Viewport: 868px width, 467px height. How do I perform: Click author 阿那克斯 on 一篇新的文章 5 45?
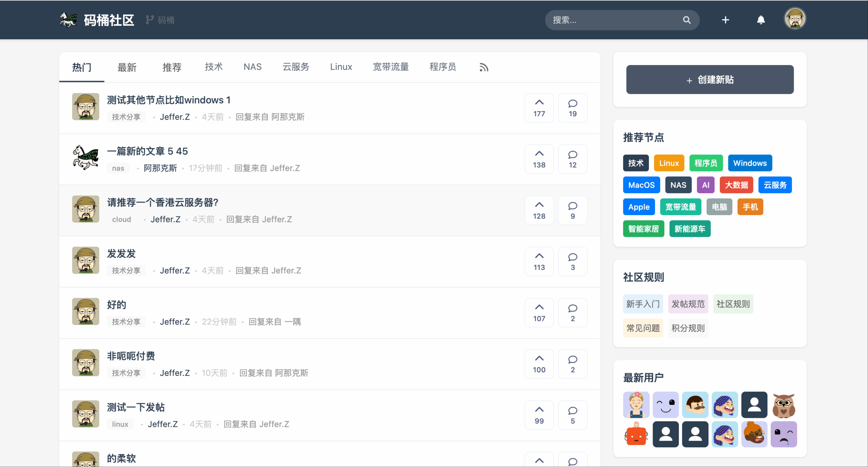pos(160,168)
